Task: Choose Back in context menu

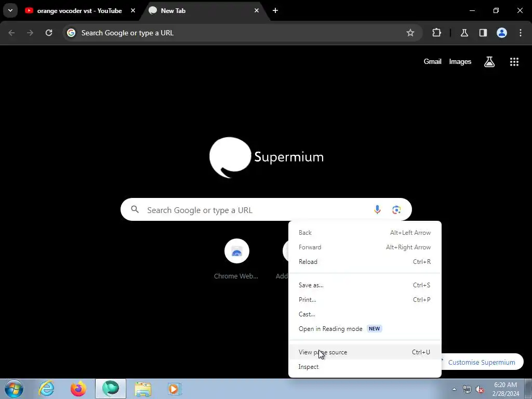Action: coord(365,233)
